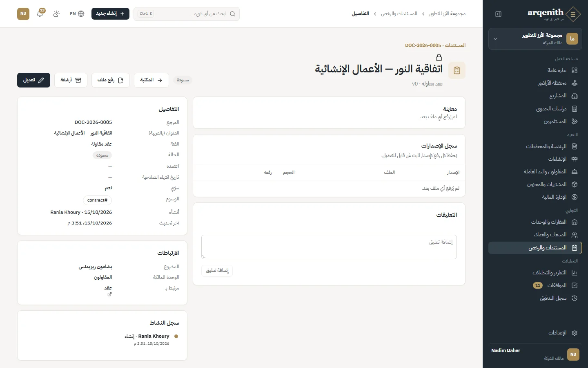Image resolution: width=588 pixels, height=368 pixels.
Task: Open the linked عقد external link icon
Action: pos(109,294)
